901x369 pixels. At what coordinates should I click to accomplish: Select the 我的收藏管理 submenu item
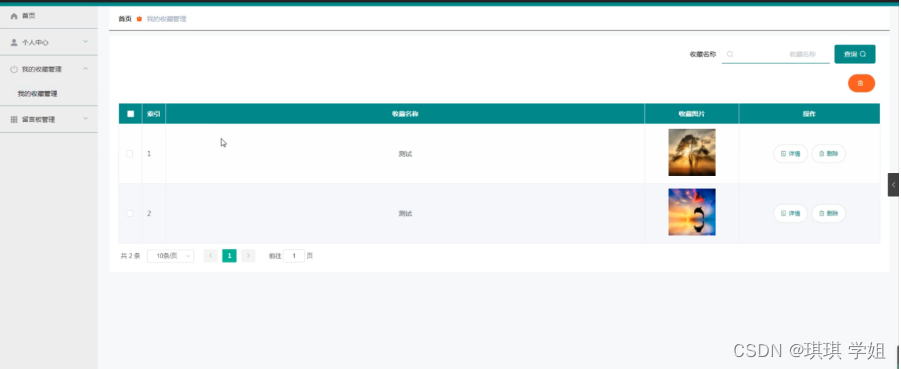37,94
